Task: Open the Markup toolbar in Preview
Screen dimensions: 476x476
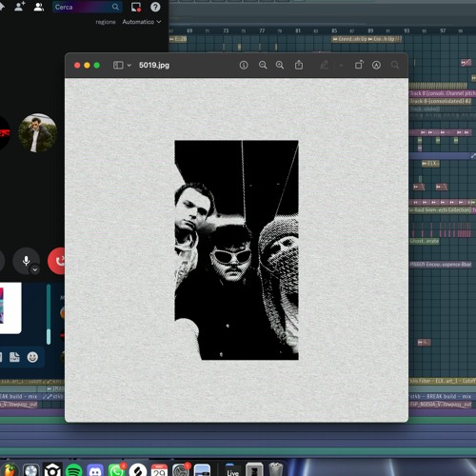Action: click(376, 65)
